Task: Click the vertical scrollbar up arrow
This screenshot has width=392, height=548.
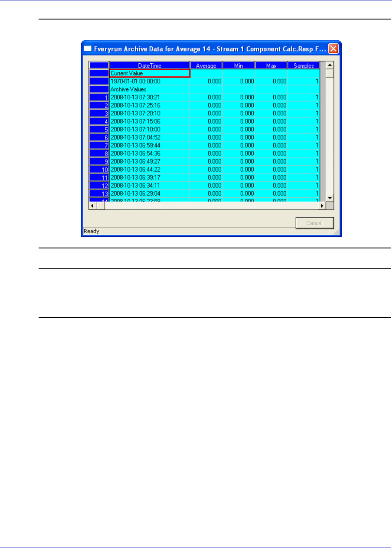Action: coord(330,65)
